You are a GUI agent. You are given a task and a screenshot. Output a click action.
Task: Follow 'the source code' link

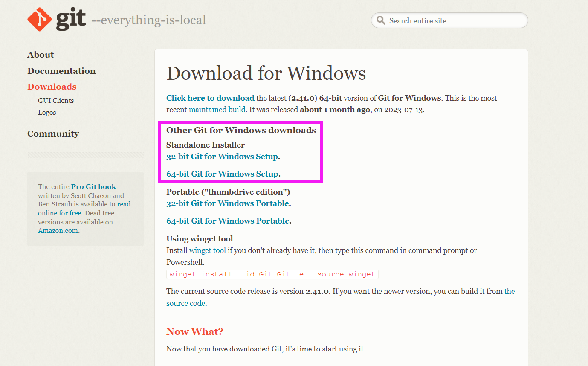341,297
